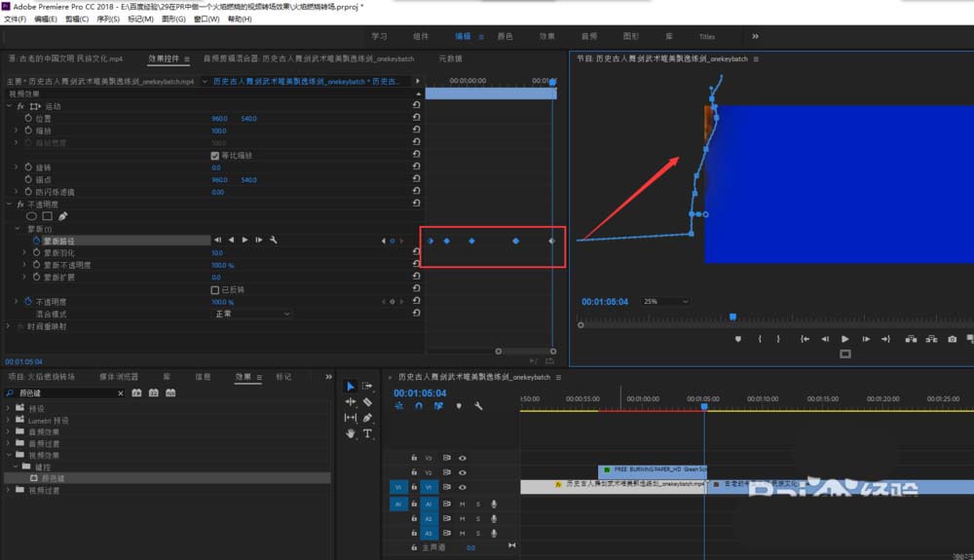Select the Razor tool
Image resolution: width=974 pixels, height=560 pixels.
[367, 401]
